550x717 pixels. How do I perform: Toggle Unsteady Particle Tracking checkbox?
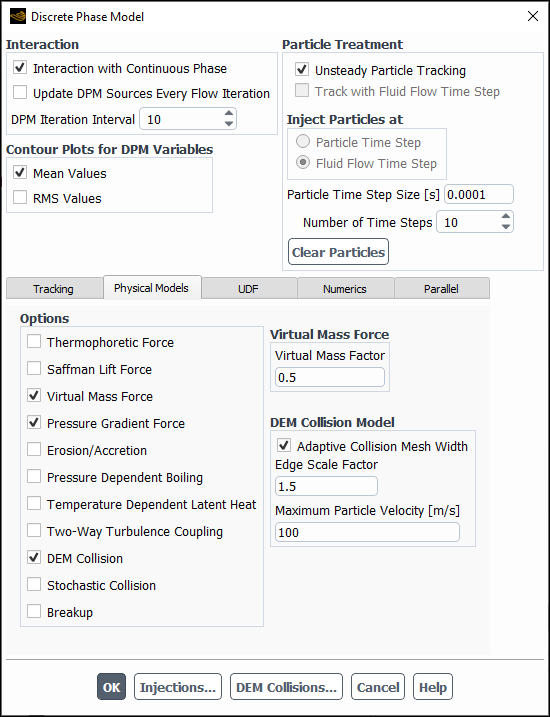click(x=302, y=70)
